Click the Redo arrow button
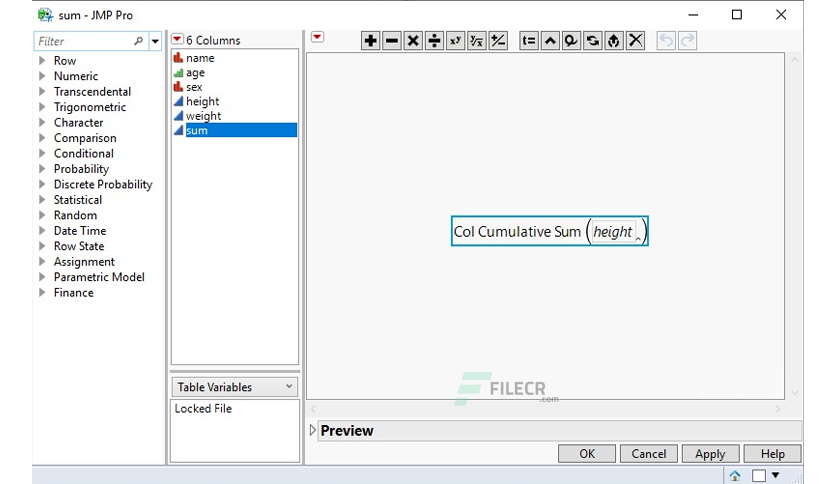836x484 pixels. coord(687,41)
